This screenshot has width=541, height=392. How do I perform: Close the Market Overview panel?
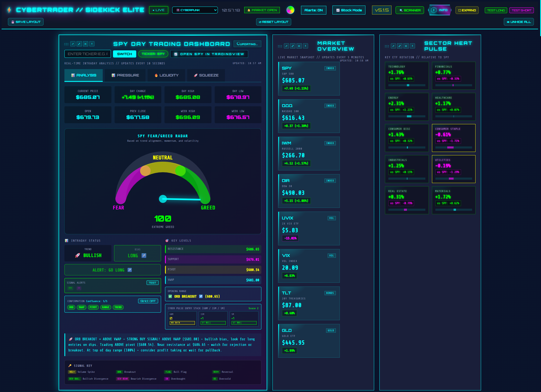coord(299,46)
